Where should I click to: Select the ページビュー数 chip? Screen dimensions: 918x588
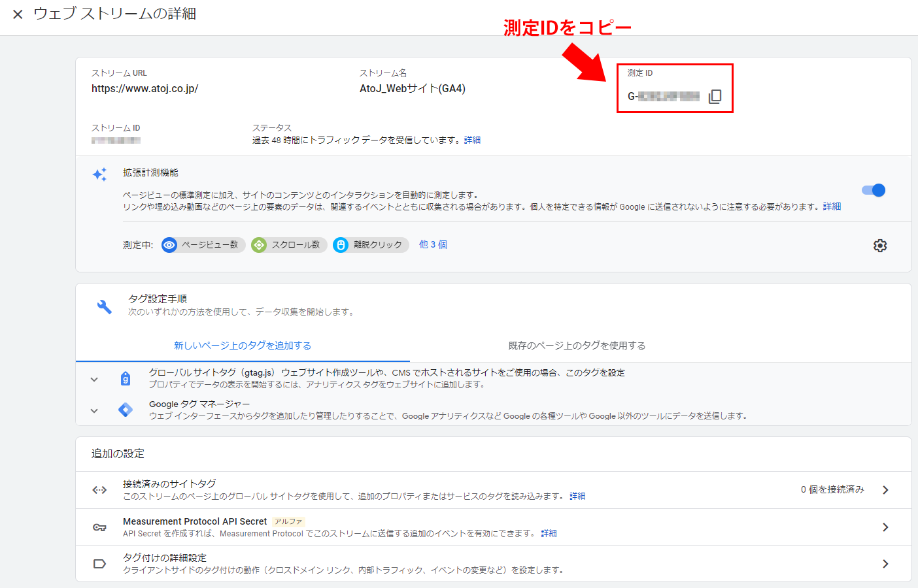coord(203,245)
